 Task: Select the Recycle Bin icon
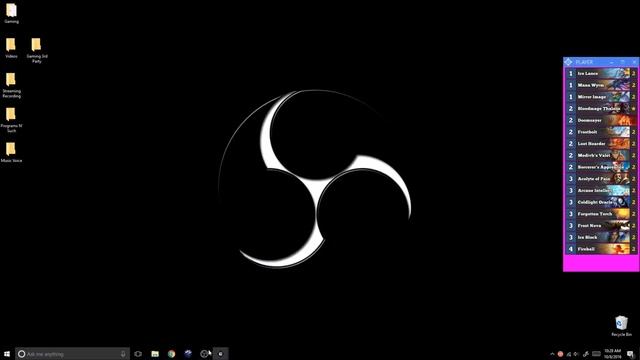point(621,325)
